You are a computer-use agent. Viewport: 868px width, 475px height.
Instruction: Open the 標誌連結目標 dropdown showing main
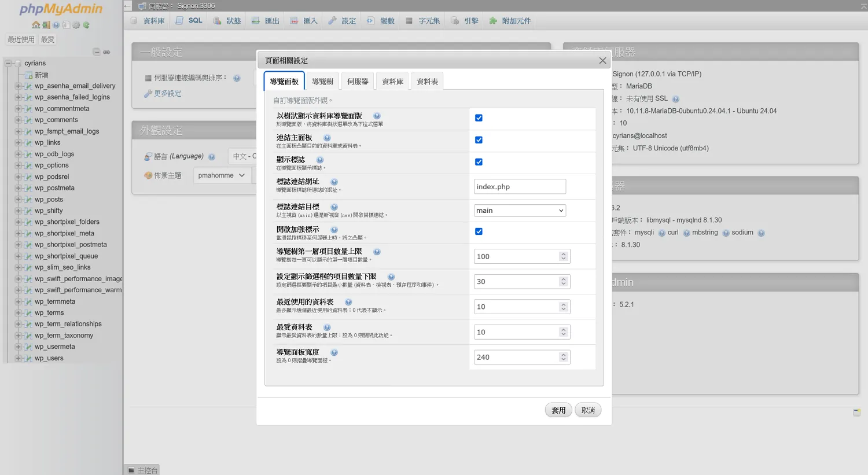point(520,211)
